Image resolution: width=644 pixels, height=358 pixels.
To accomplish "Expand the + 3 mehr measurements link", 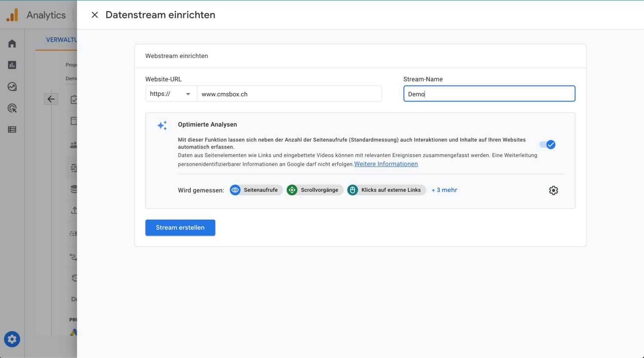I will 444,190.
